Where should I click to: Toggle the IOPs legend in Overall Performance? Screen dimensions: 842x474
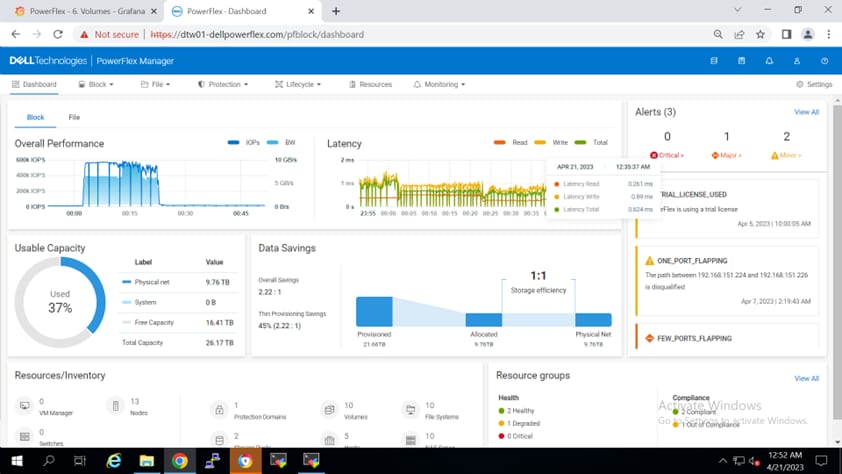(244, 142)
